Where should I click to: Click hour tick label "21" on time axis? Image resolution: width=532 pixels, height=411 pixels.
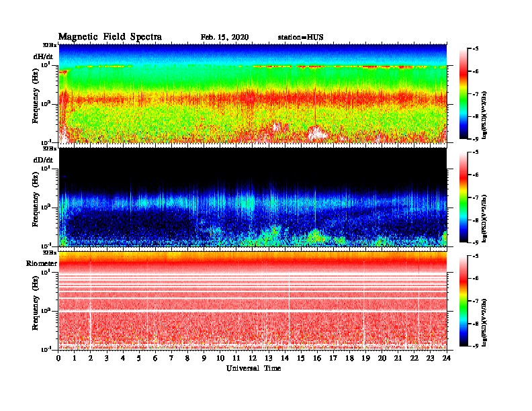(x=398, y=358)
